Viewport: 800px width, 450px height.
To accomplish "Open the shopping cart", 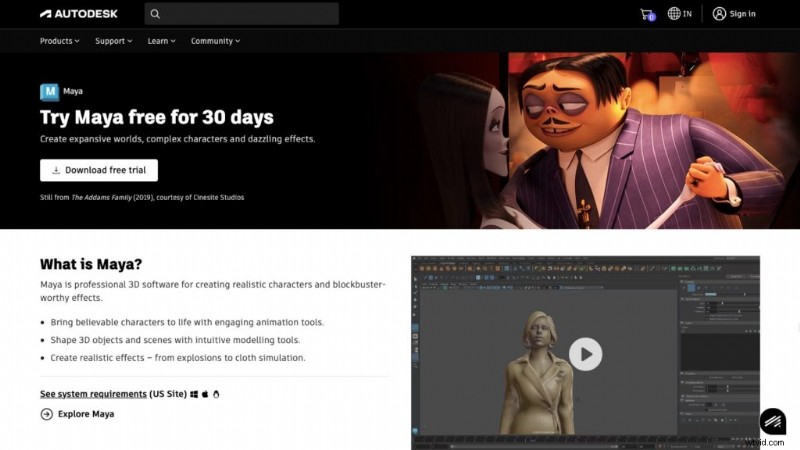I will click(x=647, y=14).
